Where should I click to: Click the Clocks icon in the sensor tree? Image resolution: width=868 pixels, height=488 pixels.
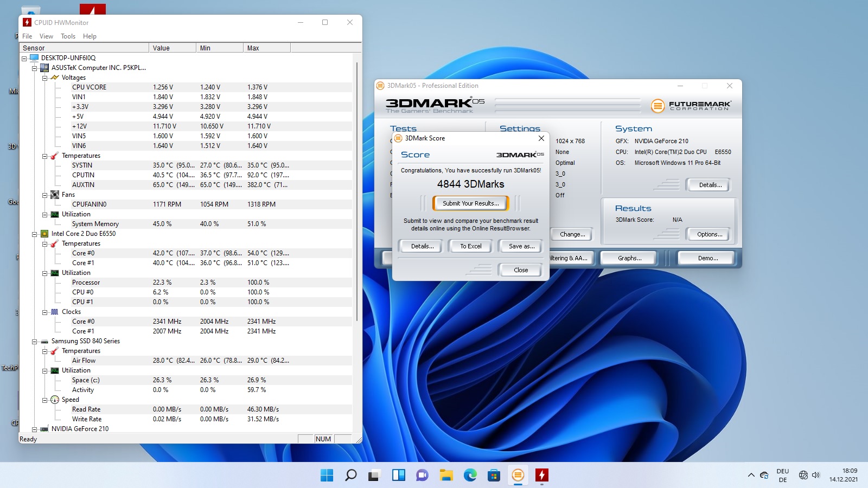tap(55, 312)
